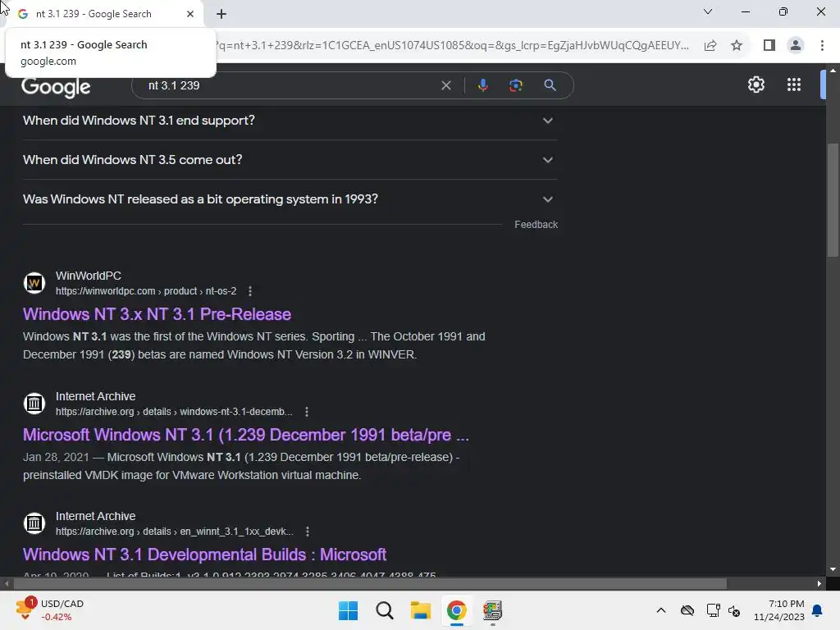Open 'Windows NT 3.1 Developmental Builds : Microsoft' result
This screenshot has height=630, width=840.
[204, 555]
